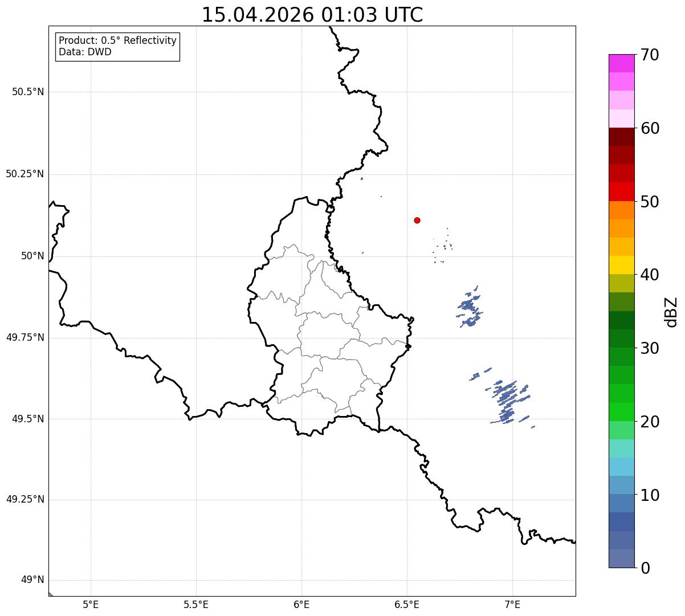The image size is (685, 616).
Task: Click the blue echo cluster near 49.8°N
Action: (x=470, y=307)
